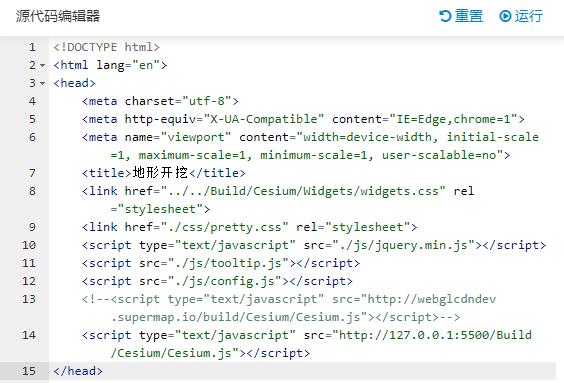
Task: Click the reset (重置) circular arrow icon
Action: pos(445,16)
